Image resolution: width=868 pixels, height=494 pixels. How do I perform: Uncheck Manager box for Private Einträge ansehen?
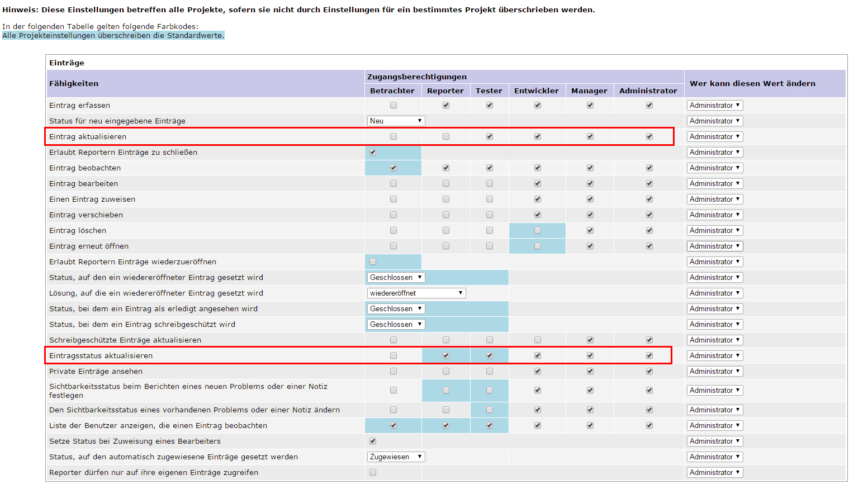[590, 371]
